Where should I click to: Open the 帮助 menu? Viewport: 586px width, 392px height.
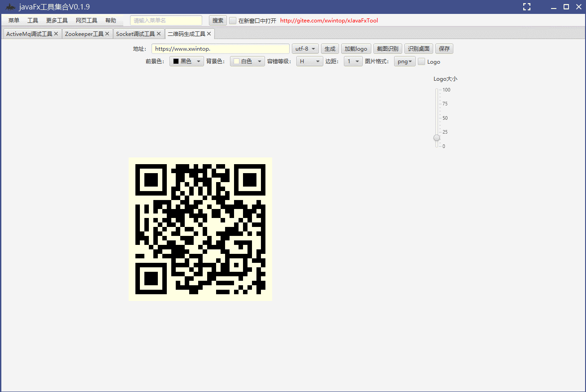(111, 21)
